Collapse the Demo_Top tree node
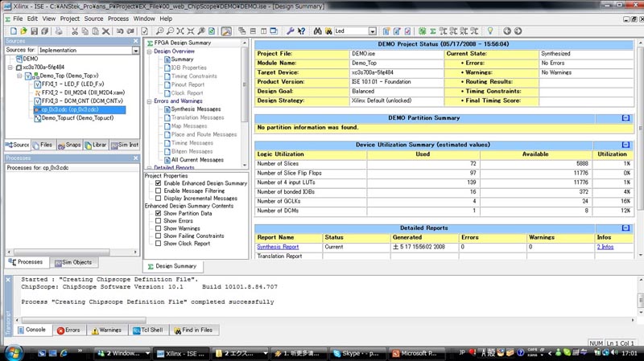The width and height of the screenshot is (644, 361). click(19, 76)
